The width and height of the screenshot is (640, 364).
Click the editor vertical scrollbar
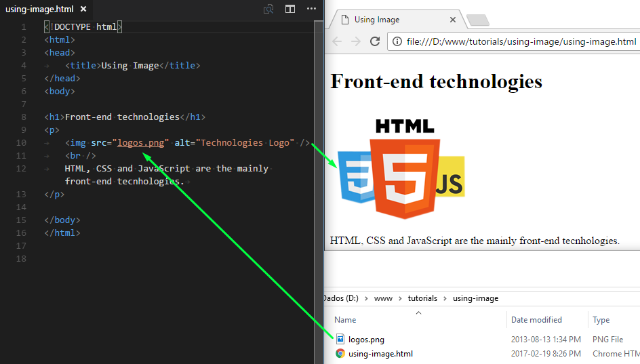[x=319, y=192]
